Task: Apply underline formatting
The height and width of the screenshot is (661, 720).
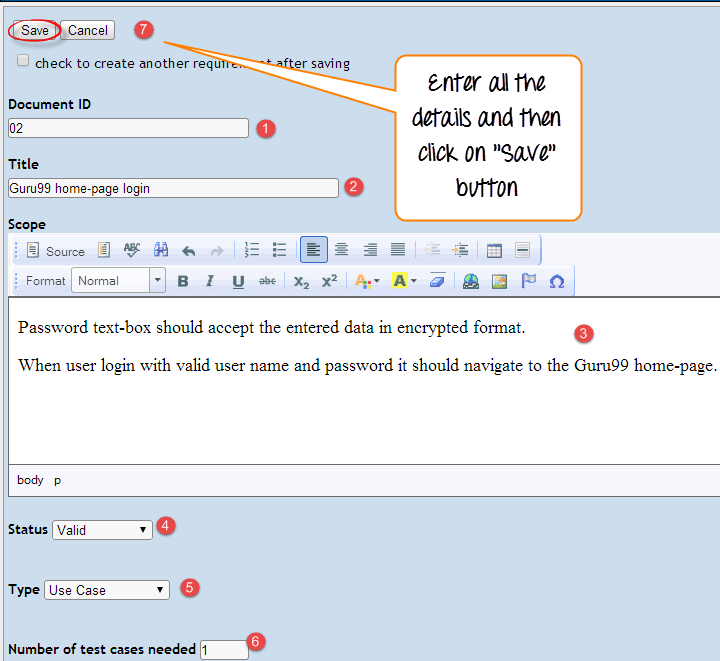Action: pyautogui.click(x=238, y=282)
